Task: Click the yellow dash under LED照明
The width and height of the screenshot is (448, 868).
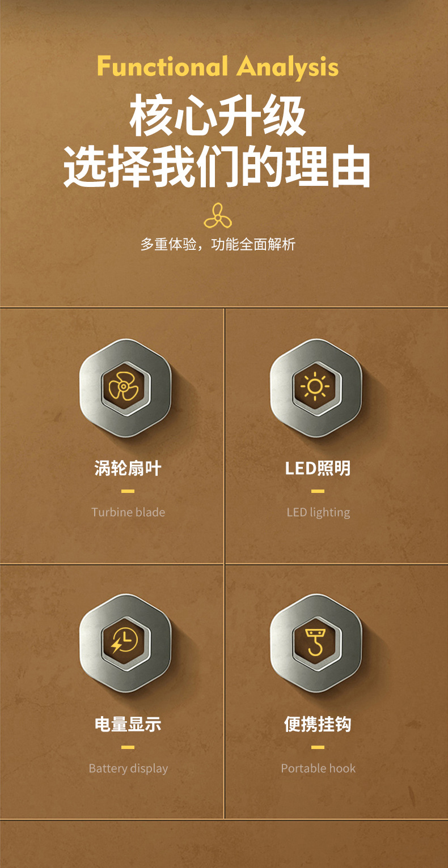Action: click(x=318, y=491)
